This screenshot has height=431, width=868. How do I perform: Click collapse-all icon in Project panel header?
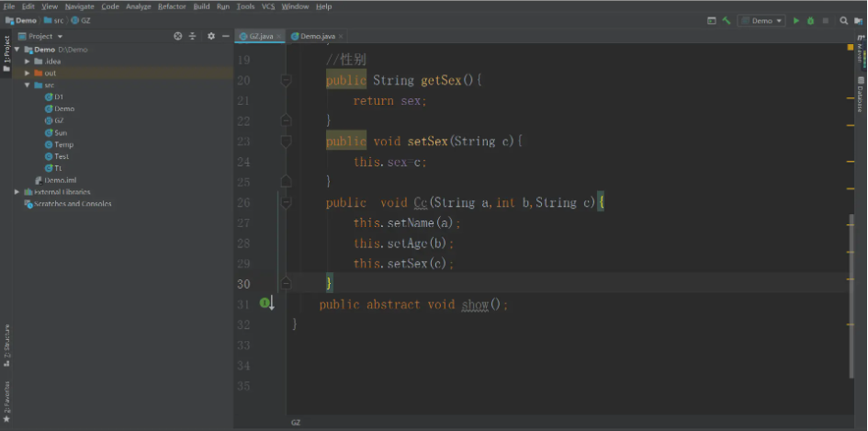(192, 36)
